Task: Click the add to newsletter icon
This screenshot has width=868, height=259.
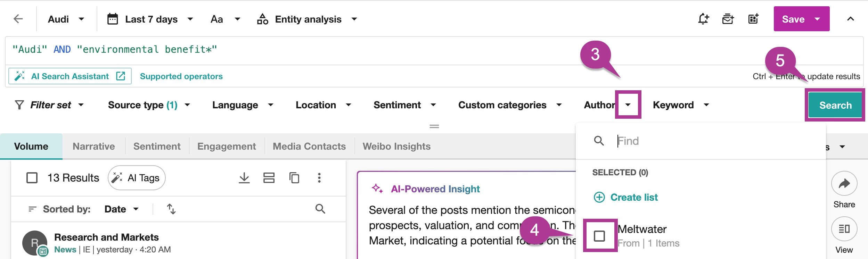Action: click(x=728, y=19)
